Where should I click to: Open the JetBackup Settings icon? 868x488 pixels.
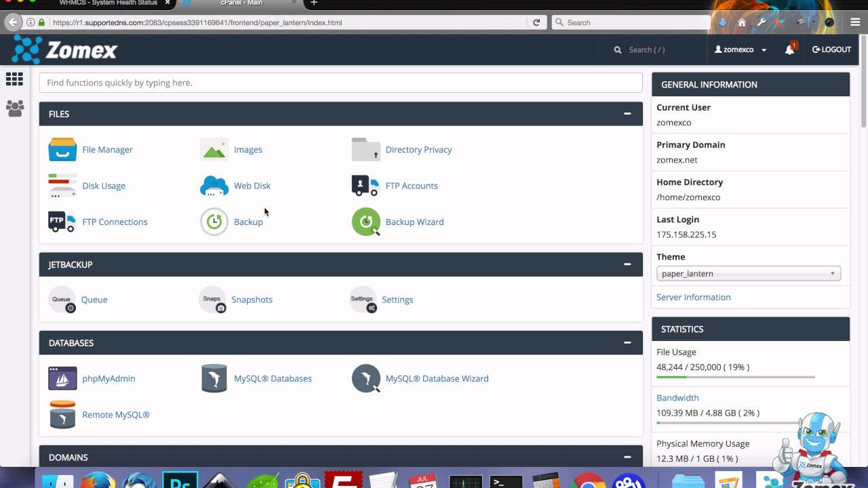click(x=363, y=300)
